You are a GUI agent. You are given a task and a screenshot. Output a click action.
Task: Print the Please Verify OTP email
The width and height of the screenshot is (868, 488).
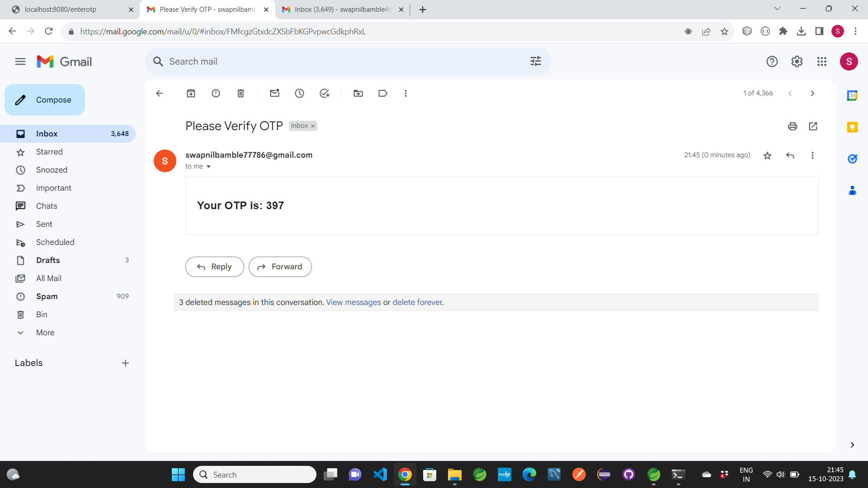[x=793, y=127]
